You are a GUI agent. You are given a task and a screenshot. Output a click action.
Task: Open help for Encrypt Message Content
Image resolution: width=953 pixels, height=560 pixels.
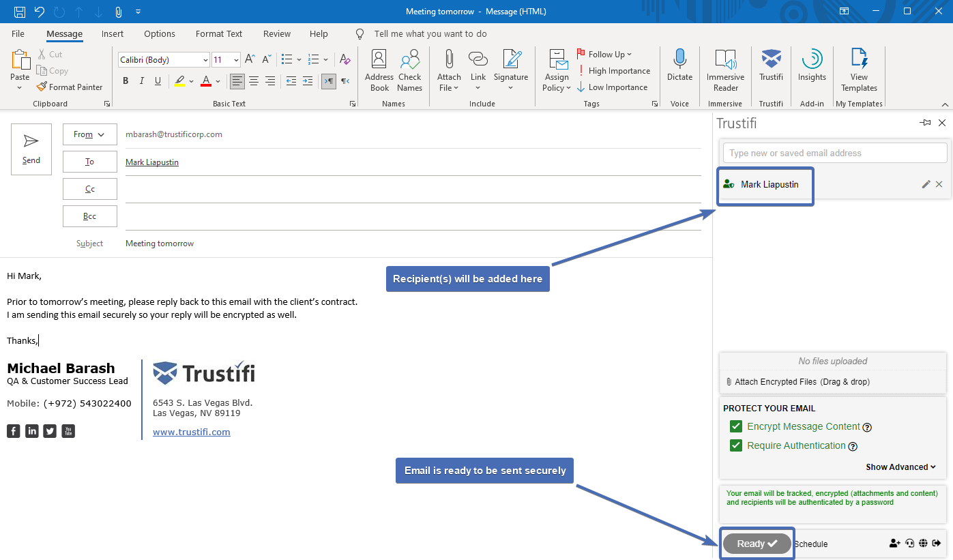[867, 428]
